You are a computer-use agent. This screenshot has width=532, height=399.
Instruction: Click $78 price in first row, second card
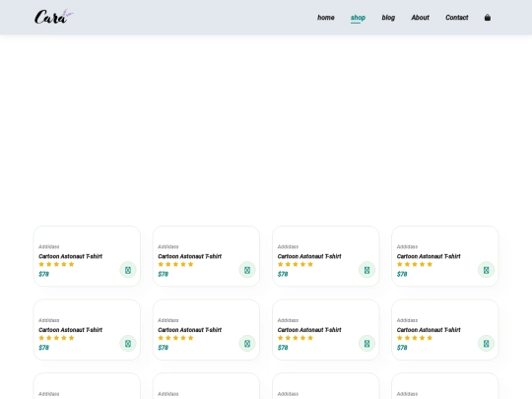[x=164, y=274]
